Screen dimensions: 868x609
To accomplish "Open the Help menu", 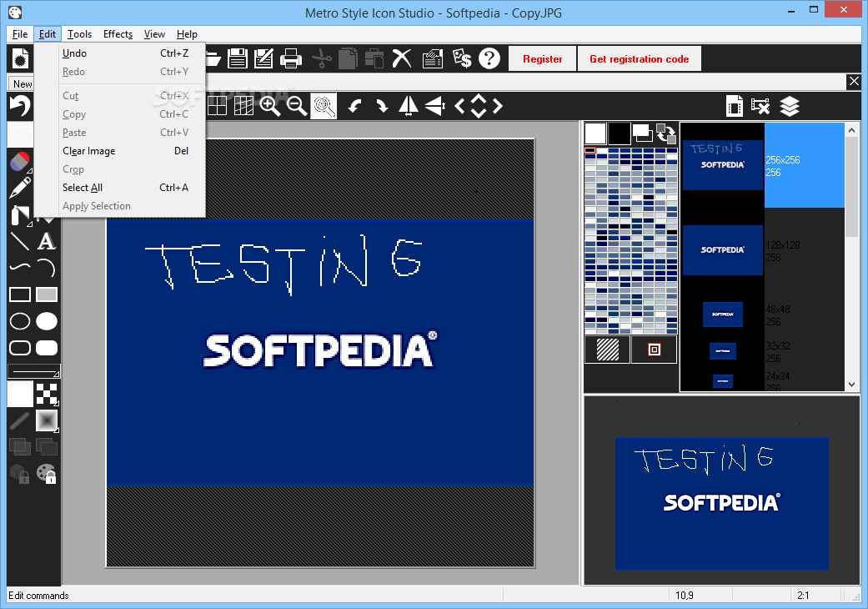I will click(187, 34).
